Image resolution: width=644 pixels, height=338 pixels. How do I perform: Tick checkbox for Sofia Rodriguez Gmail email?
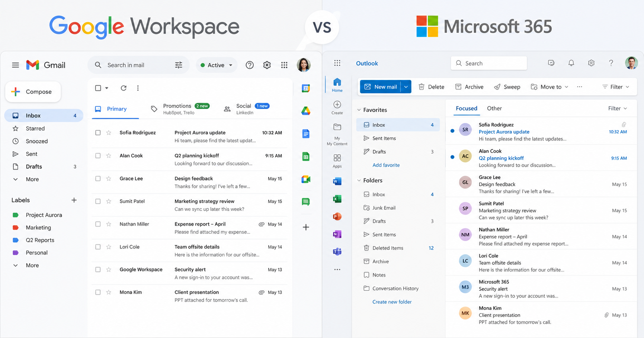pyautogui.click(x=98, y=133)
